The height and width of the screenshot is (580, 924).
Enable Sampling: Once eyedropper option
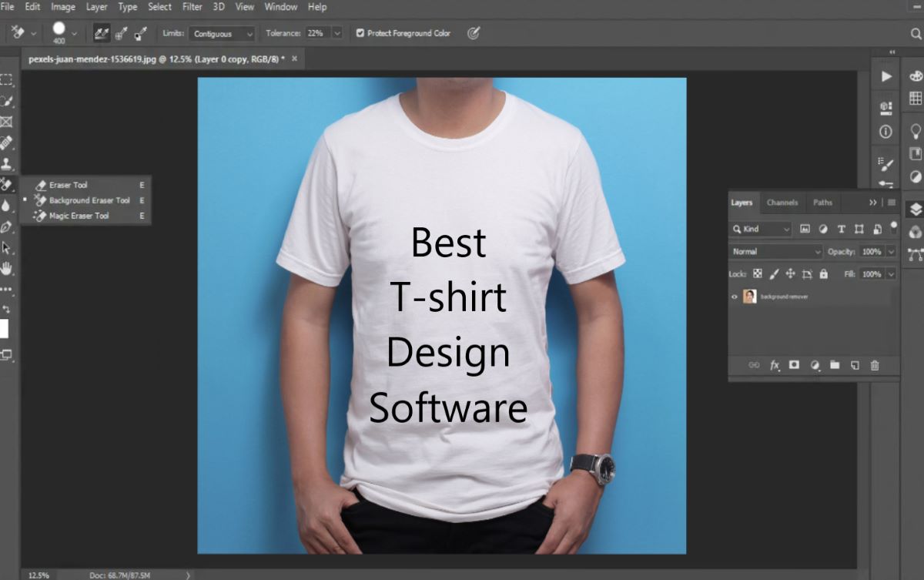(x=121, y=33)
